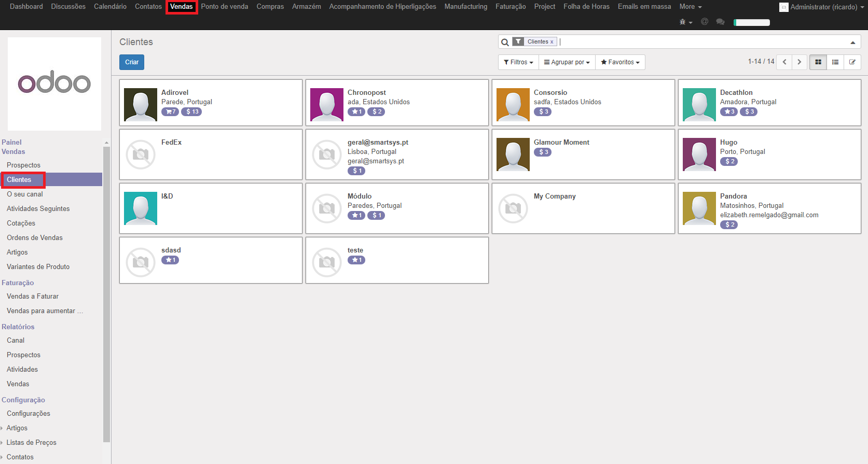Open the Filtros dropdown
The width and height of the screenshot is (868, 464).
[x=518, y=62]
